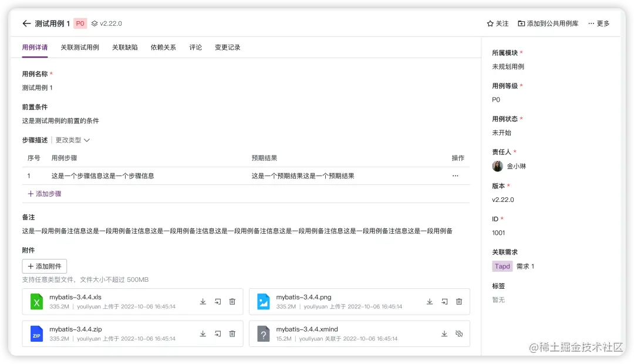Toggle 关注 to follow this test case

pos(495,23)
